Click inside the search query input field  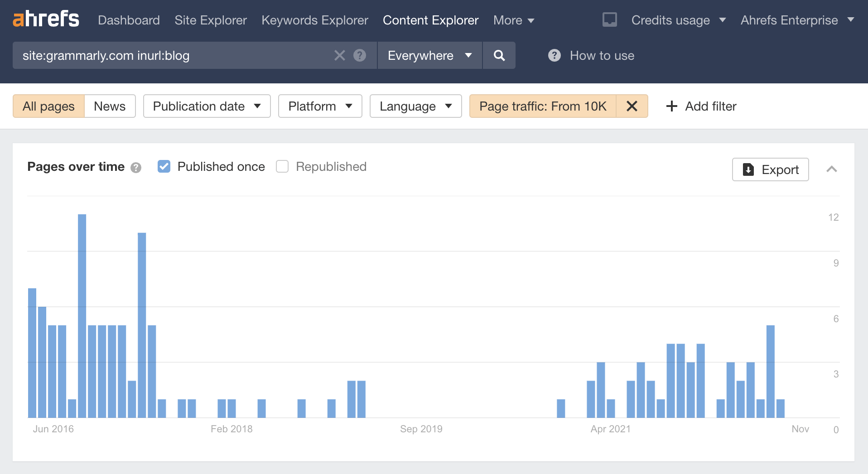pos(181,55)
